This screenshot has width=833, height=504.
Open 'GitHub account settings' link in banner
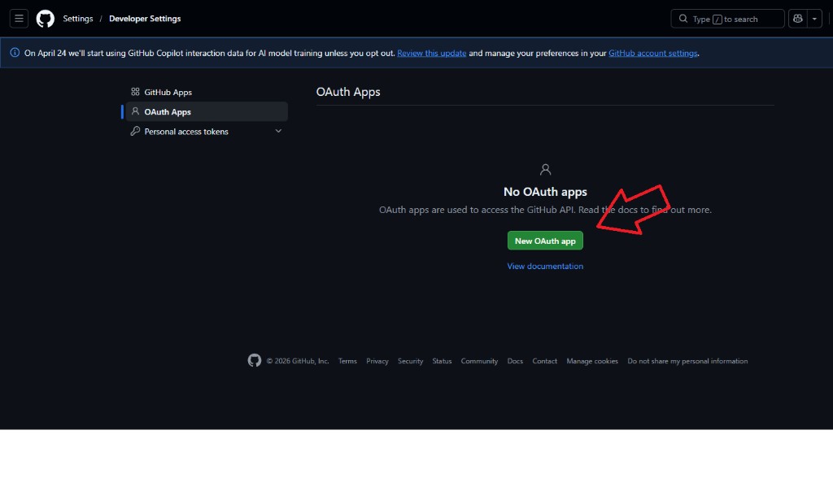click(x=653, y=53)
